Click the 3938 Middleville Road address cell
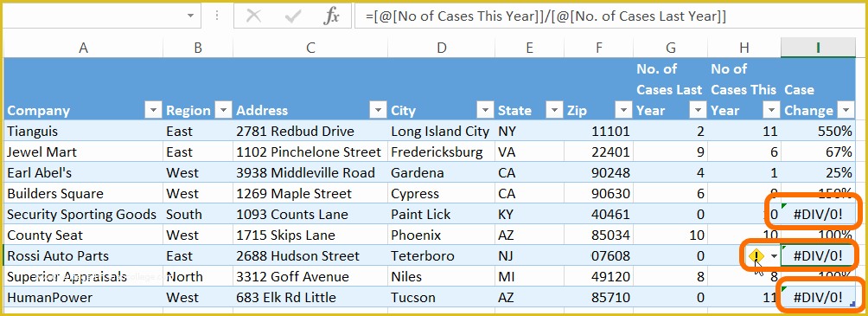This screenshot has height=316, width=868. pyautogui.click(x=310, y=172)
